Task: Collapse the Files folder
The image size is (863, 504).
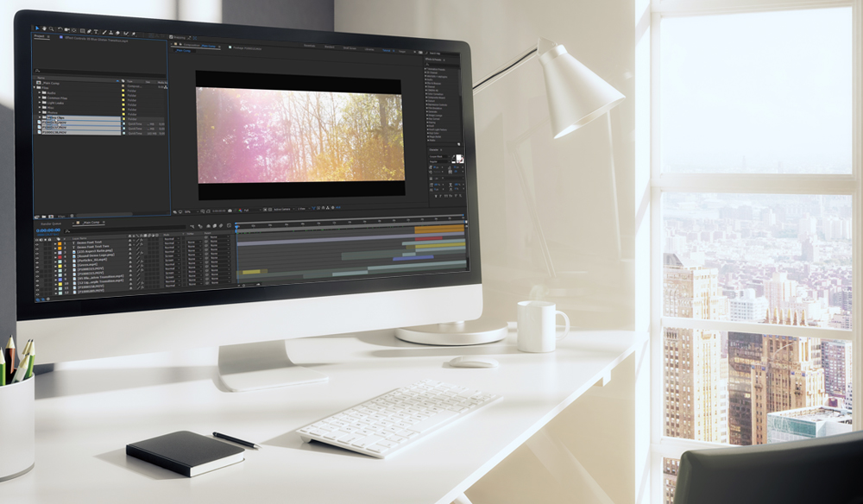Action: (35, 87)
